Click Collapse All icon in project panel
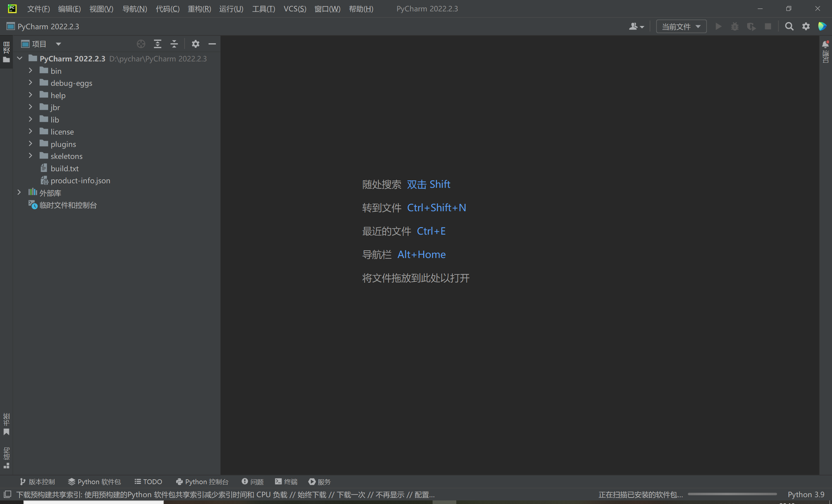 [174, 44]
